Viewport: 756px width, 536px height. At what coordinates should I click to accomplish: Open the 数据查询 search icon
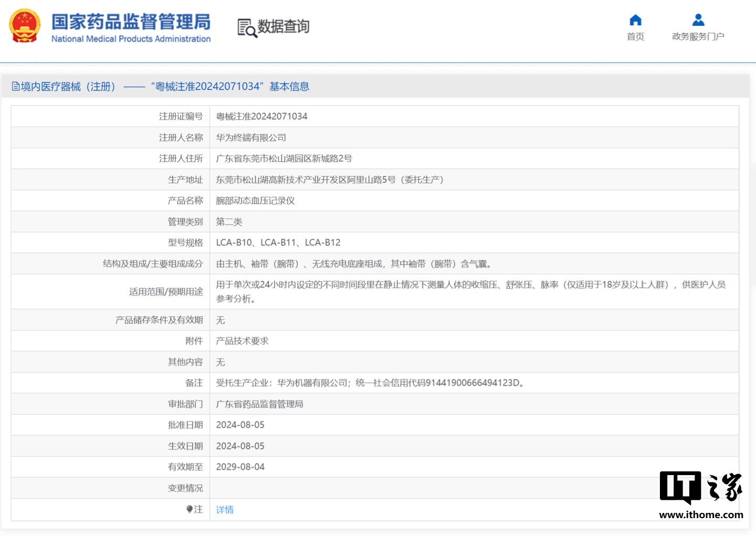tap(247, 28)
